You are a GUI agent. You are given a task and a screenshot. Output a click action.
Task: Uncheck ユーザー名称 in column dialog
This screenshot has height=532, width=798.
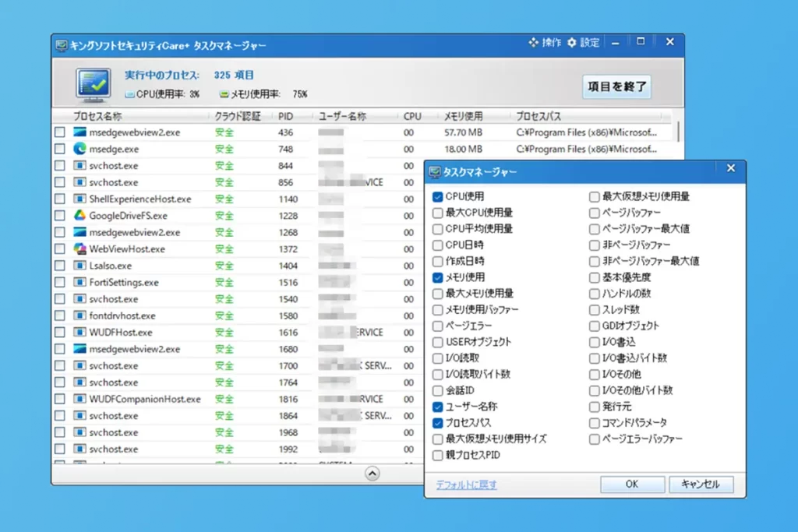click(438, 407)
